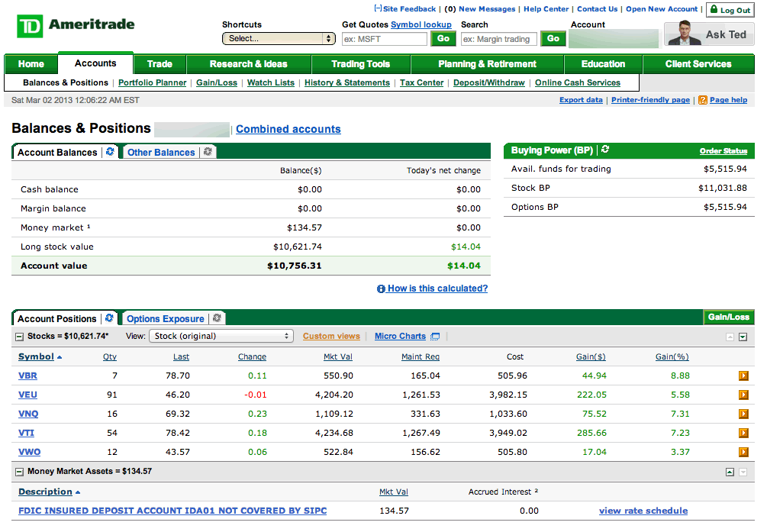
Task: Click refresh icon beside Other Balances
Action: point(208,152)
